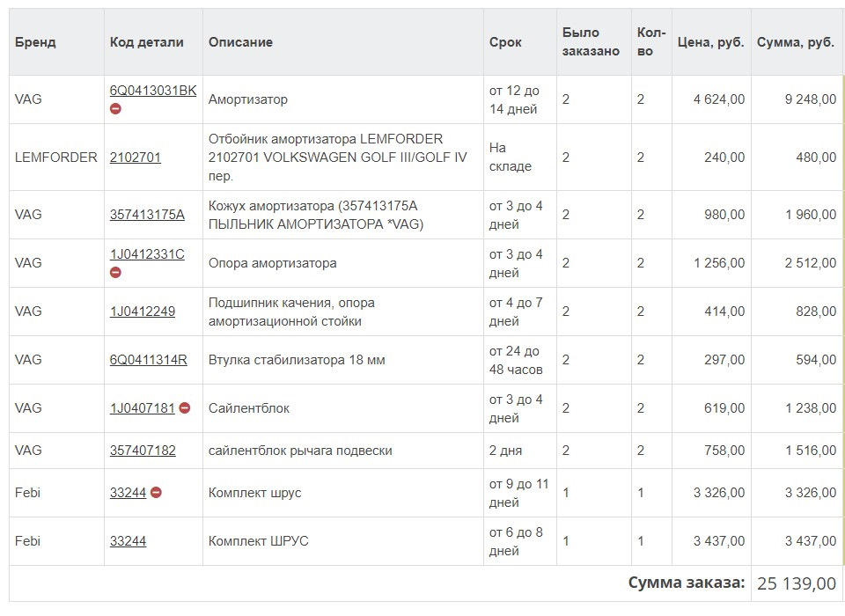This screenshot has height=616, width=845.
Task: Open stabilizer bushing code 6Q0411314R
Action: [x=148, y=360]
